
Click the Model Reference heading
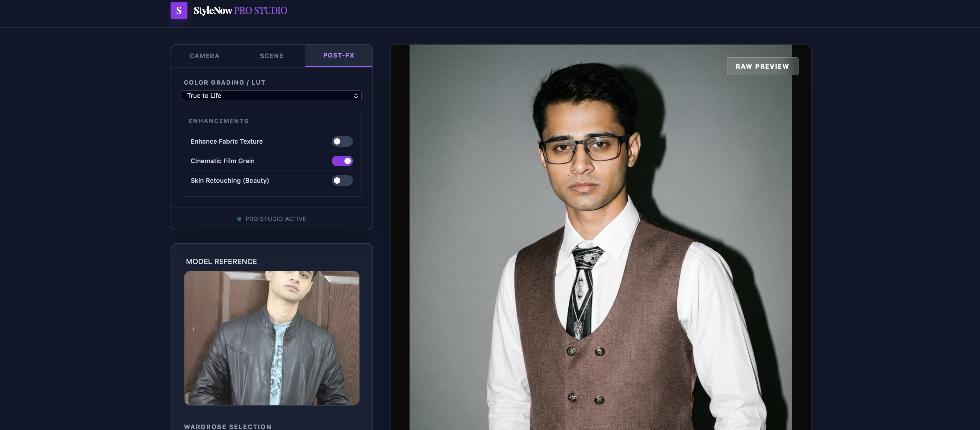click(221, 262)
